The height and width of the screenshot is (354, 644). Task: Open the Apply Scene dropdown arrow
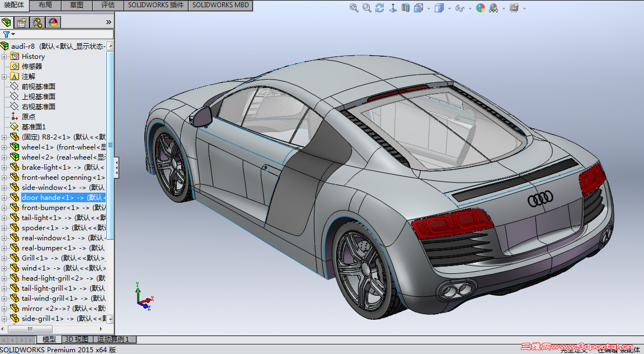coord(504,8)
